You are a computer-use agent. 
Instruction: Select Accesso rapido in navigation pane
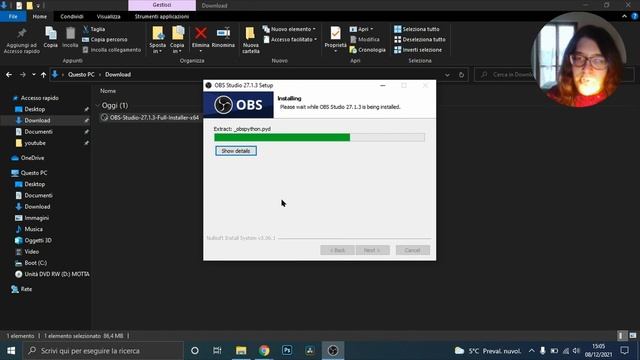40,98
